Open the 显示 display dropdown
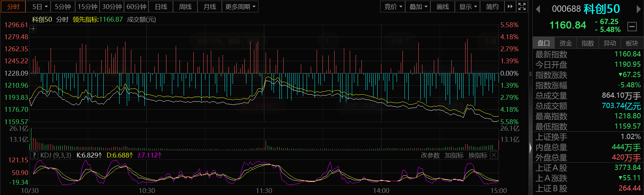 [x=468, y=7]
